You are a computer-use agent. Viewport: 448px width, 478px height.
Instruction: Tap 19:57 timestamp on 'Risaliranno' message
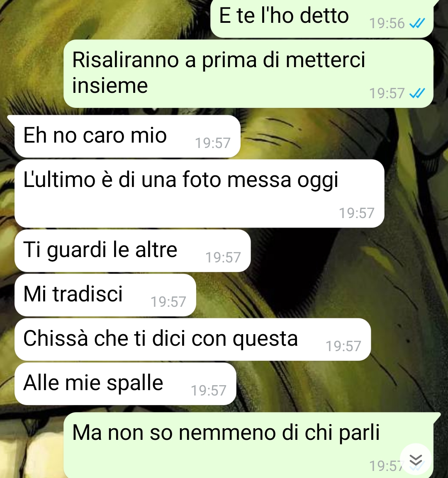pyautogui.click(x=387, y=93)
